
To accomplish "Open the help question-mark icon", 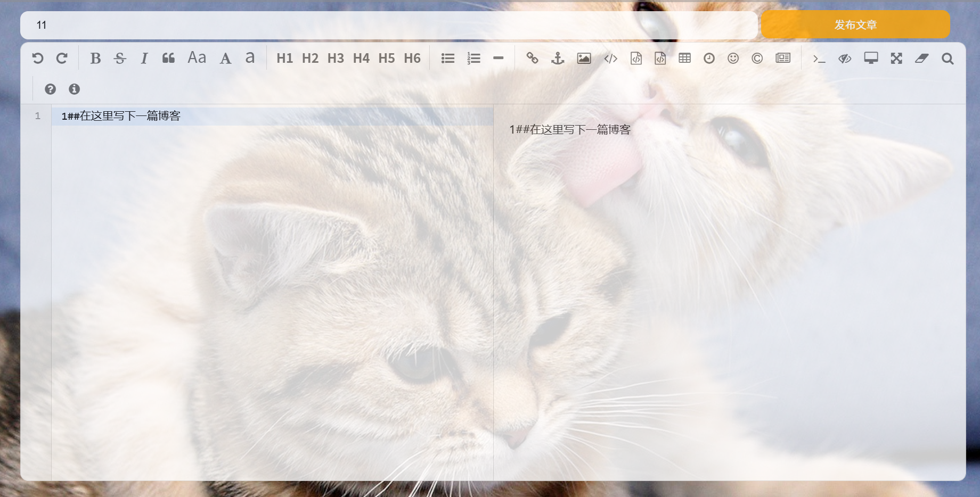I will click(x=50, y=89).
